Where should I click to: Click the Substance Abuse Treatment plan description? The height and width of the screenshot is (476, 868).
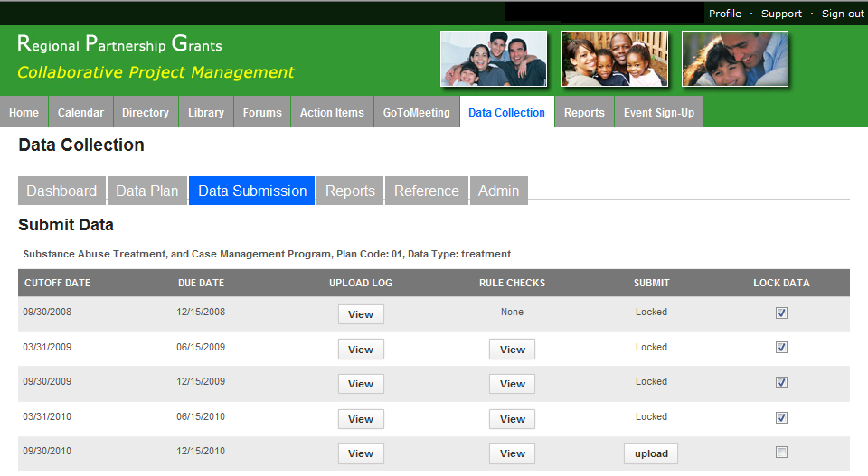point(267,254)
